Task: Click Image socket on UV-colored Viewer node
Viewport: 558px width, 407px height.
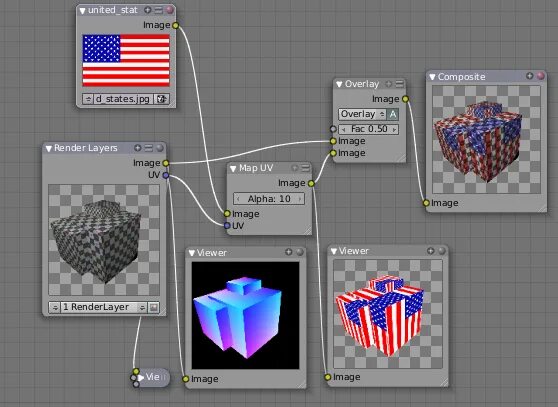Action: pyautogui.click(x=185, y=379)
